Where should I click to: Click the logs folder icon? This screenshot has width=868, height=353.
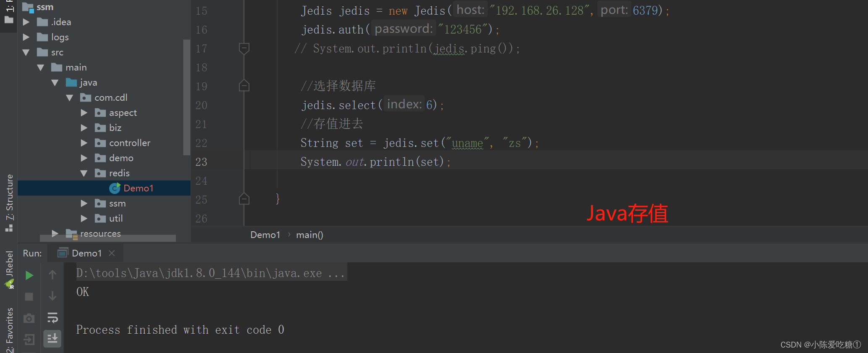(42, 37)
